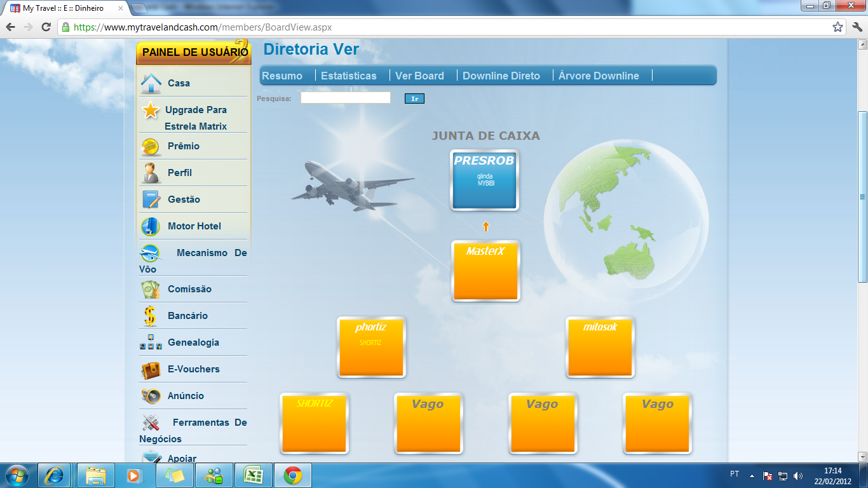Click the MasterX orange board tile

[485, 271]
